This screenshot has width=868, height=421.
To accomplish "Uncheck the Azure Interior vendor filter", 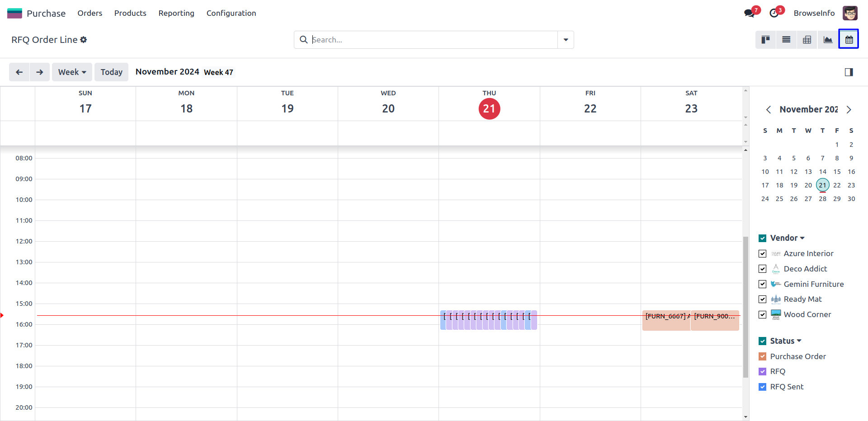I will click(763, 254).
